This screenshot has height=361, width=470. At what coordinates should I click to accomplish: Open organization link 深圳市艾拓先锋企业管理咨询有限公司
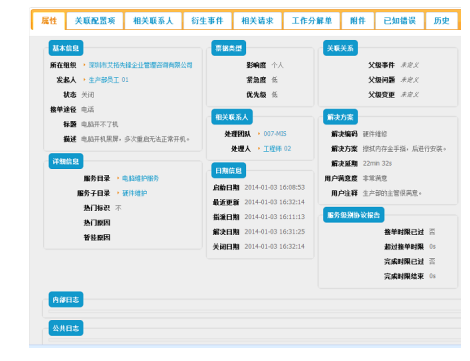click(140, 65)
